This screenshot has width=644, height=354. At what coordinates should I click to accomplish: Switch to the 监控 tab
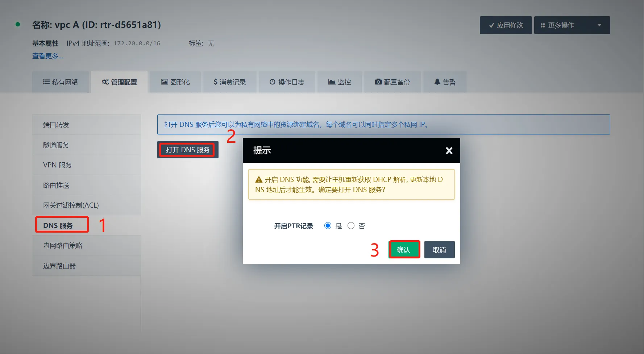(340, 82)
